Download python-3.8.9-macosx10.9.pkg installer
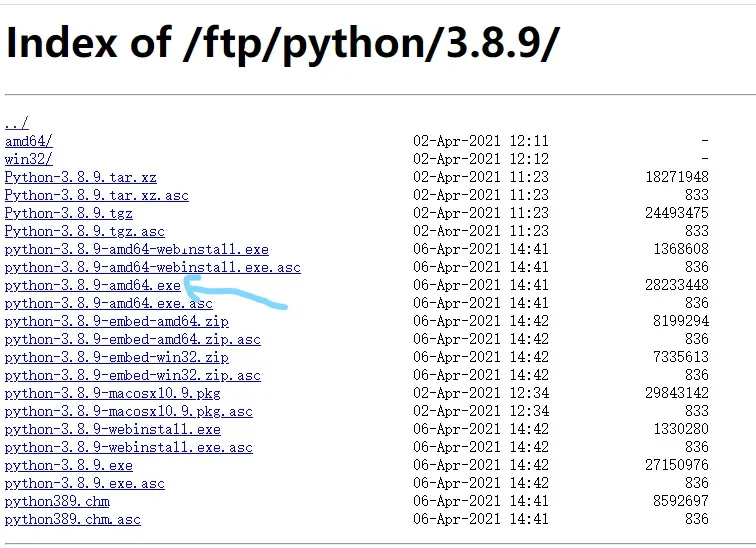Screen dimensions: 756x548 (112, 393)
